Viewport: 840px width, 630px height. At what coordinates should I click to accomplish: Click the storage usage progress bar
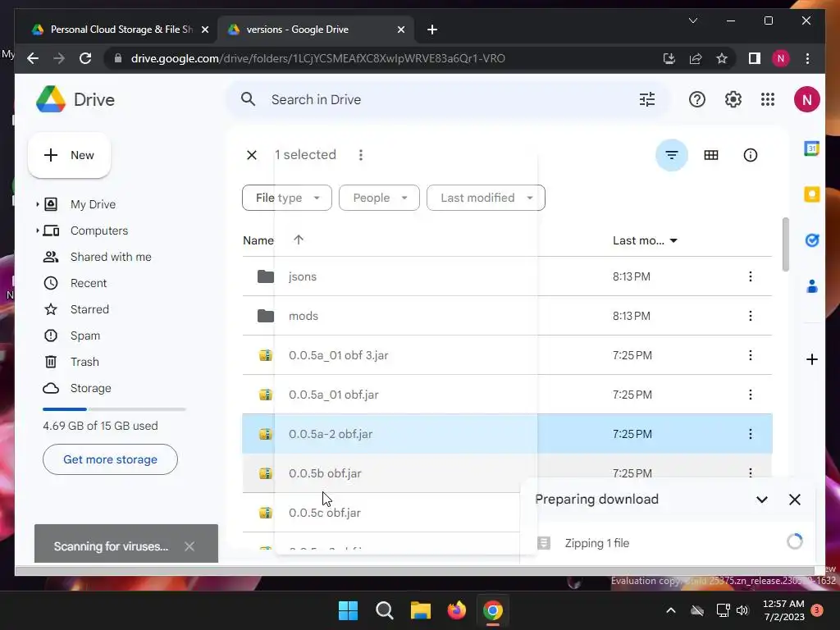click(114, 409)
